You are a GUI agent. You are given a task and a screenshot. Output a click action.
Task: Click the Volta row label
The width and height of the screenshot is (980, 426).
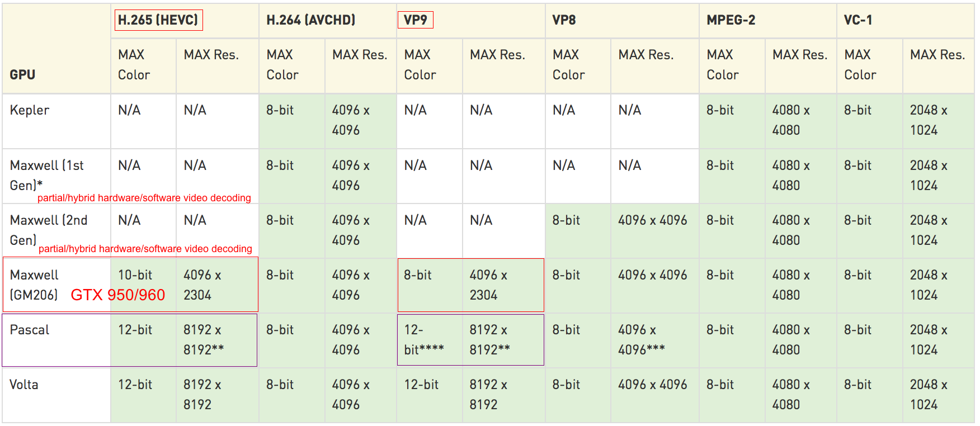24,385
